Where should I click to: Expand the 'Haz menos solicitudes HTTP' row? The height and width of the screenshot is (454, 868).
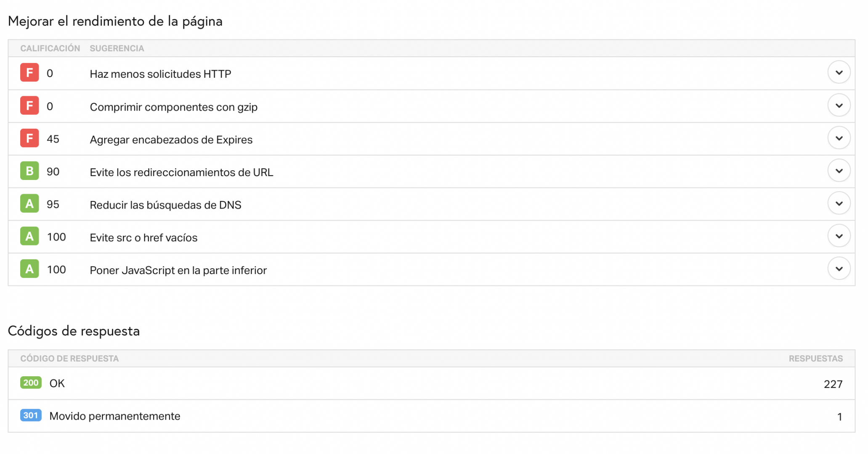(x=839, y=72)
